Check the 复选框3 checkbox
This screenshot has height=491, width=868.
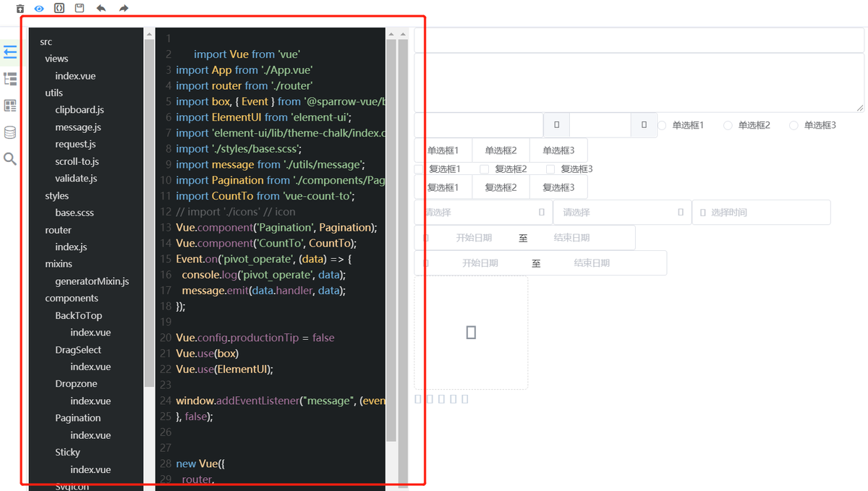[550, 169]
